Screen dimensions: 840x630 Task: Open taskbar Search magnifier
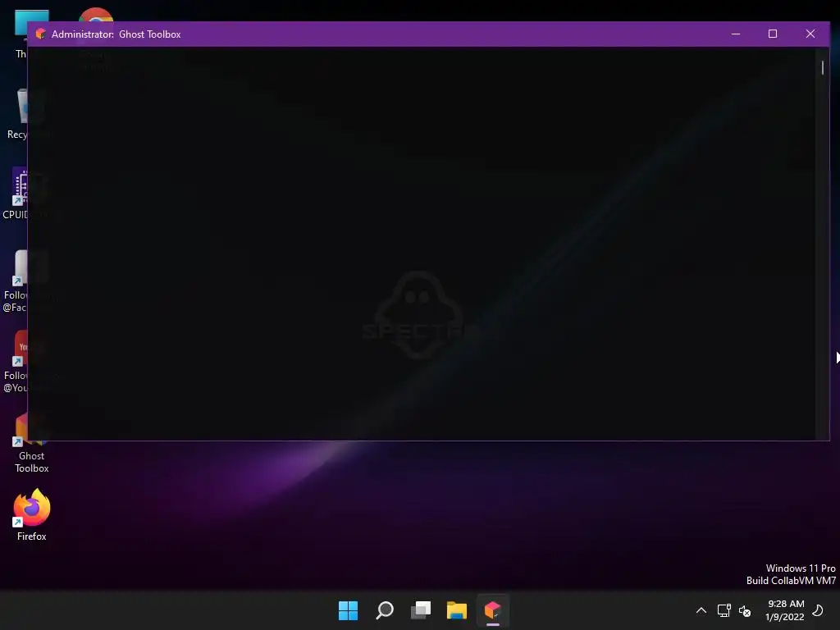coord(385,610)
